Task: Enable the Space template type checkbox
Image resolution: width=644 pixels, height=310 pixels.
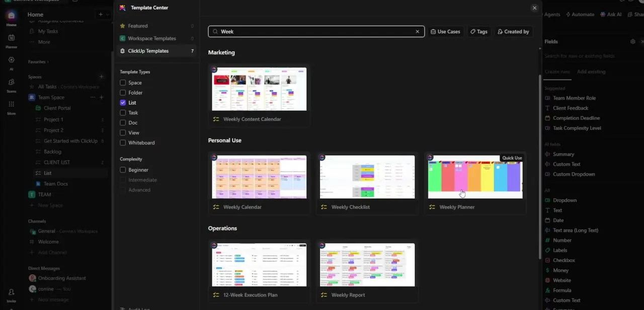Action: click(x=123, y=83)
